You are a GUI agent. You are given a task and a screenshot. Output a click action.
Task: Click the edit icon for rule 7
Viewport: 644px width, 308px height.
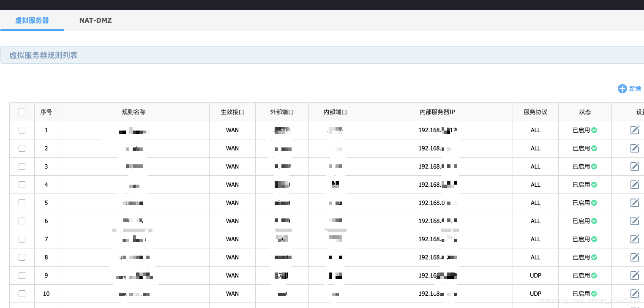pos(634,239)
